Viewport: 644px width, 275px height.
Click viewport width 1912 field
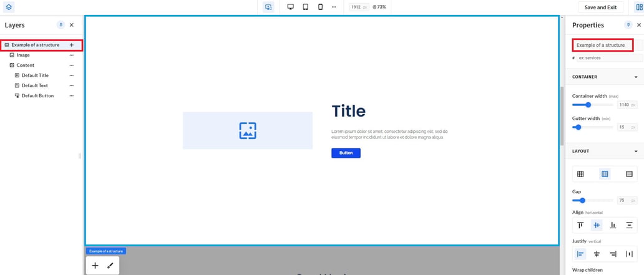click(x=359, y=7)
